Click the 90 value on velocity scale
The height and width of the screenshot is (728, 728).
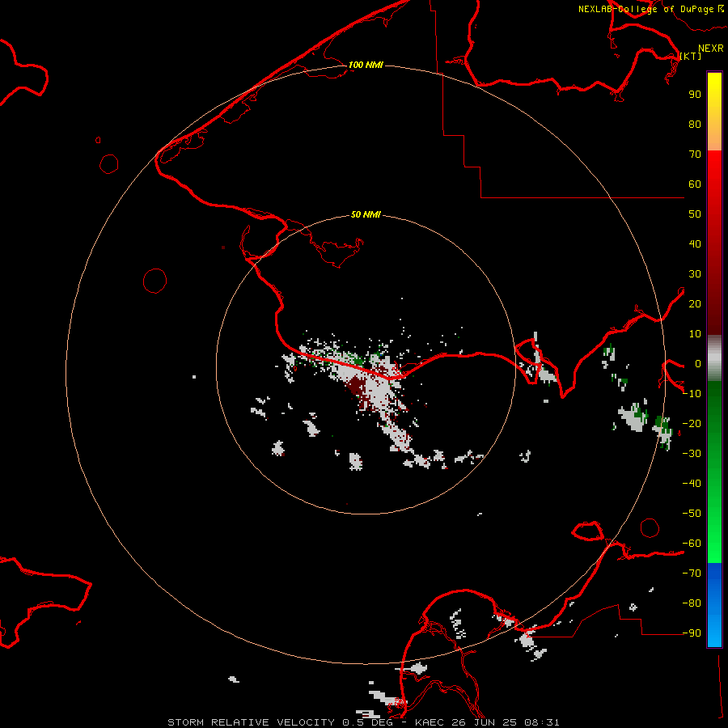point(695,95)
